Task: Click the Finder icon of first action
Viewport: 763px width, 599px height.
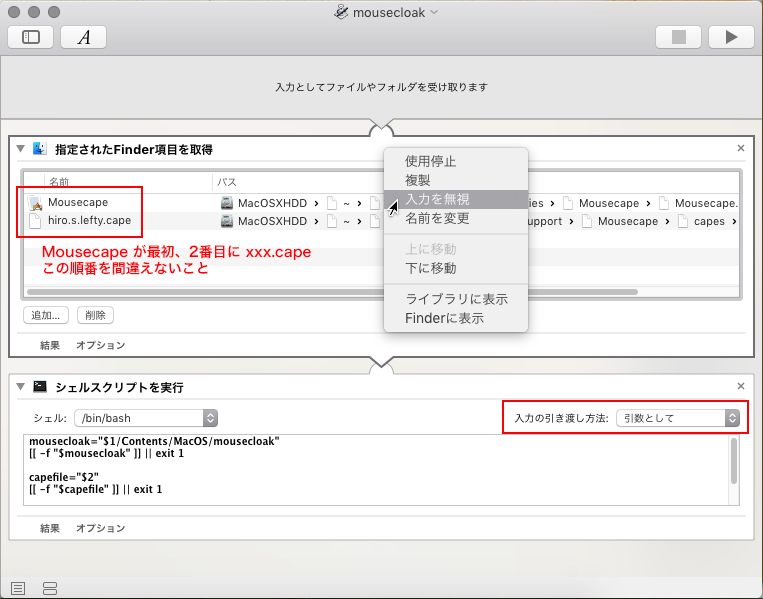Action: pos(40,149)
